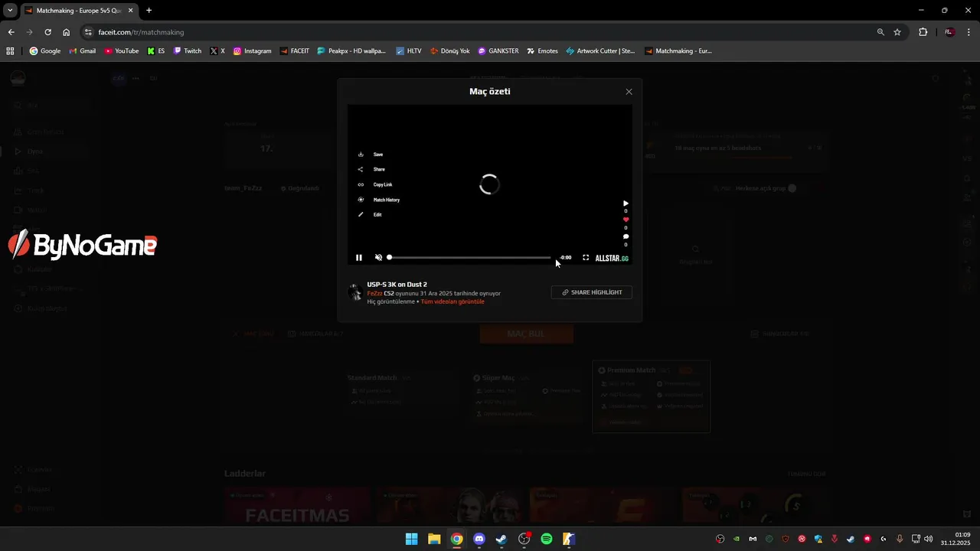This screenshot has width=980, height=551.
Task: Open the Chrome apps grid shortcut
Action: (11, 51)
